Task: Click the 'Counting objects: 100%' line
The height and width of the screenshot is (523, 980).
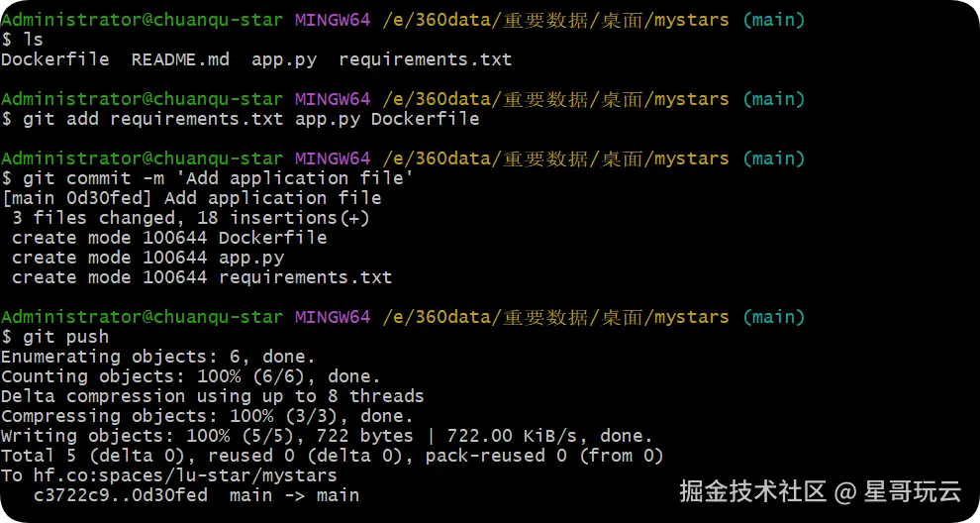Action: pyautogui.click(x=190, y=376)
